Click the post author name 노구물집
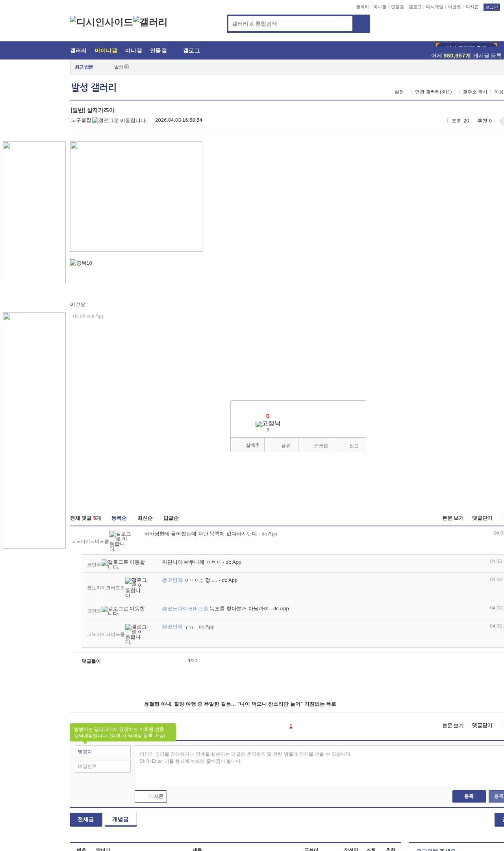Viewport: 504px width, 851px height. click(81, 120)
